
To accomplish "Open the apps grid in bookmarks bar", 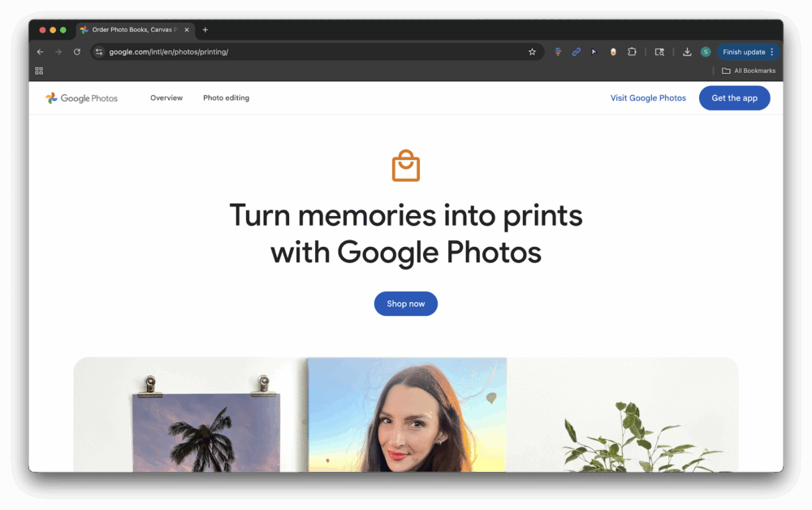I will coord(39,71).
